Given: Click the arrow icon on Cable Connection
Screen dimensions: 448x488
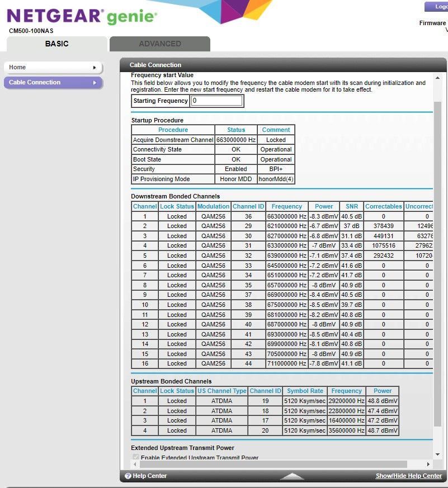Looking at the screenshot, I should click(x=95, y=83).
